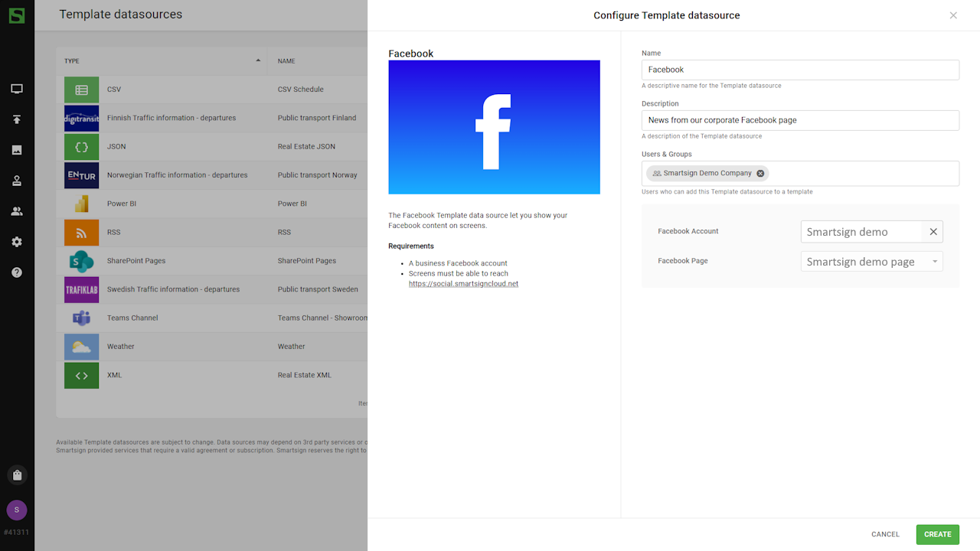Open the social.smartsigncloud.net link
This screenshot has height=551, width=980.
click(x=463, y=284)
